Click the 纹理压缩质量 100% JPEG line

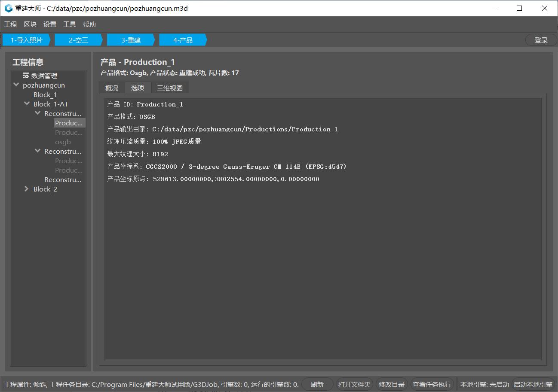point(154,142)
